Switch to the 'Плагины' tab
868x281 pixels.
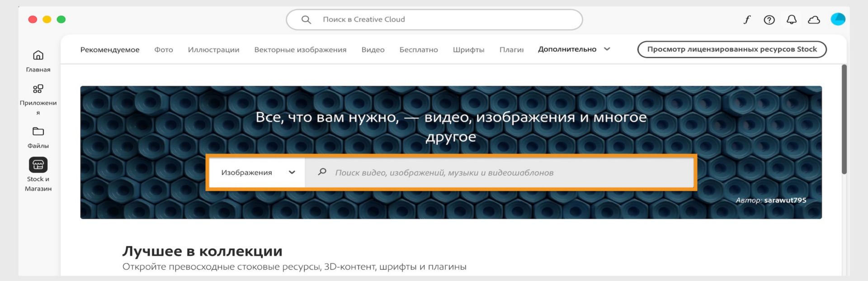pos(511,50)
